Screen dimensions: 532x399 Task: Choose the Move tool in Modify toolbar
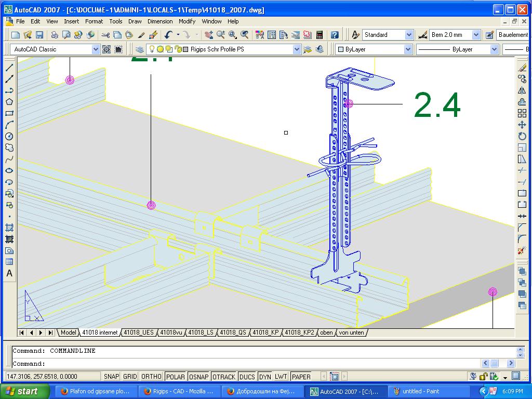coord(522,125)
